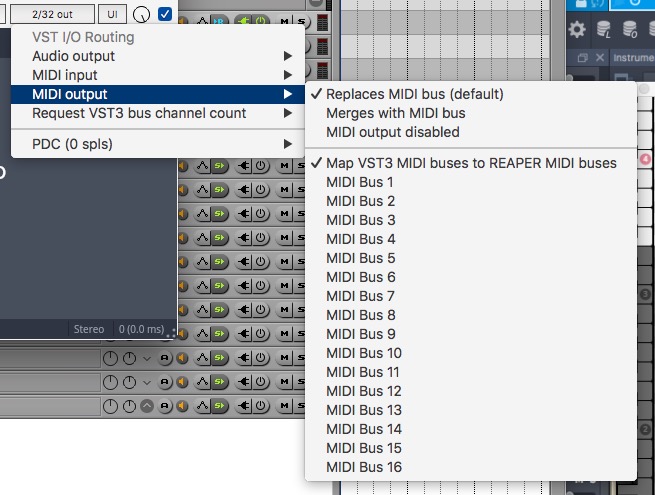Choose MIDI Bus 10
The height and width of the screenshot is (495, 655).
point(471,353)
